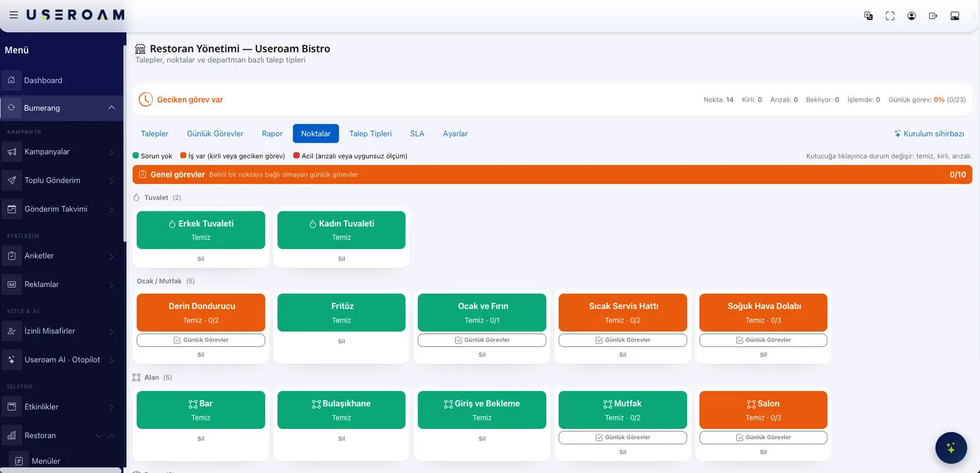Click the restaurant icon beside Restoran Yönetimi
The image size is (980, 473).
(140, 49)
